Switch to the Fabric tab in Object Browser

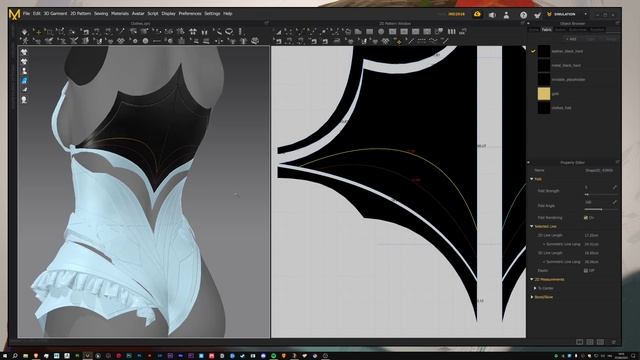tap(547, 29)
